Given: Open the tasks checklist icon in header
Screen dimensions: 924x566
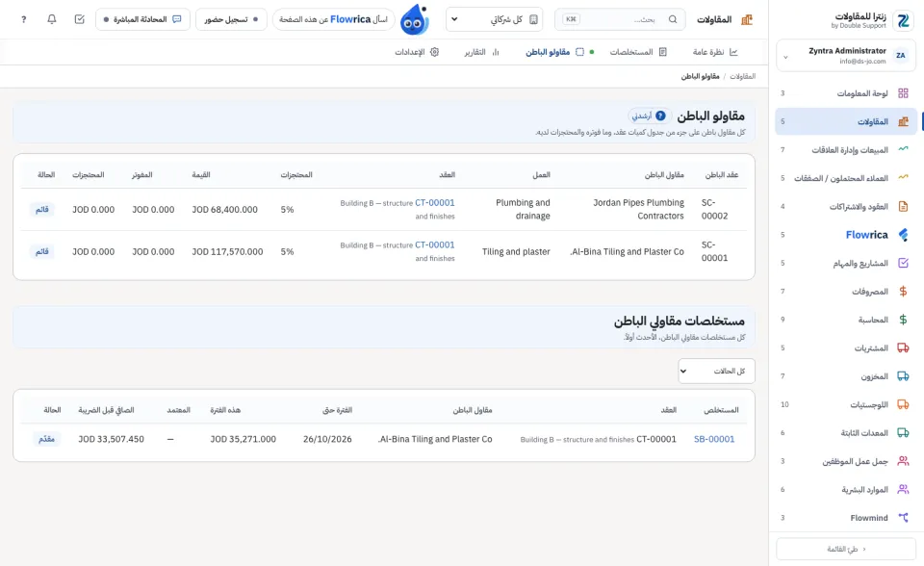Looking at the screenshot, I should (x=80, y=19).
